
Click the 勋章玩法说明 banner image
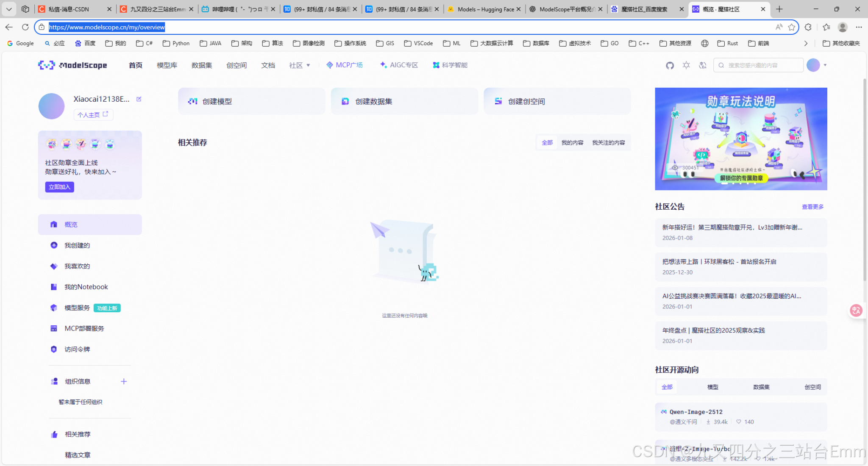740,139
